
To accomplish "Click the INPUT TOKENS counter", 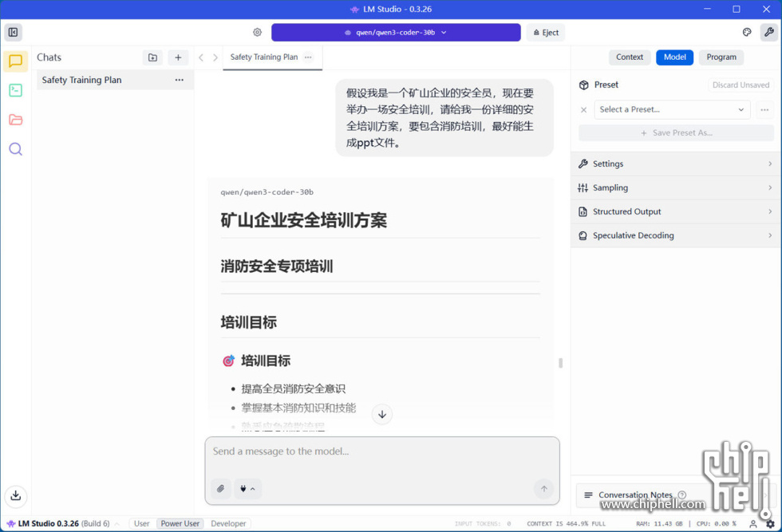I will (x=482, y=523).
